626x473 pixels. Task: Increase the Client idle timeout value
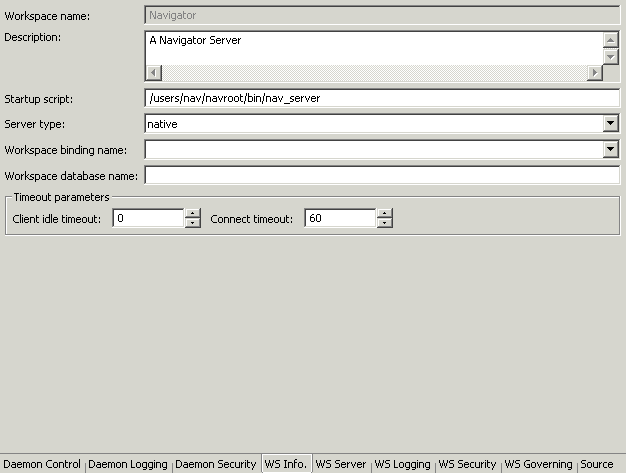click(x=193, y=214)
